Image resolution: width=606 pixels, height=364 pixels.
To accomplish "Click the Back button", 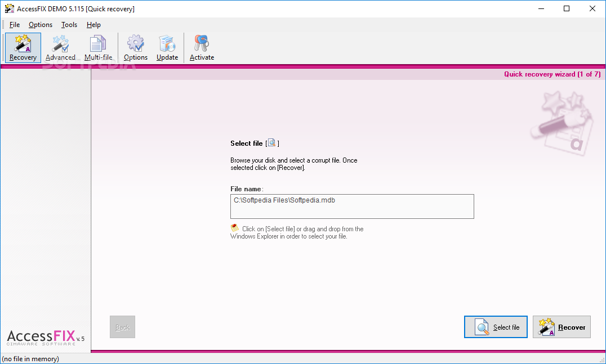I will coord(123,327).
